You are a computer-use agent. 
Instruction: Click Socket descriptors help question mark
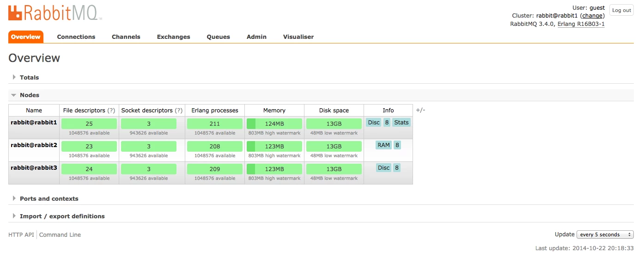(x=179, y=111)
